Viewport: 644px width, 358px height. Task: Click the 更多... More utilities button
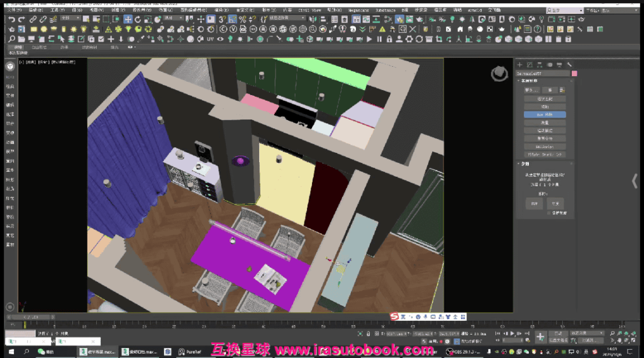tap(531, 90)
